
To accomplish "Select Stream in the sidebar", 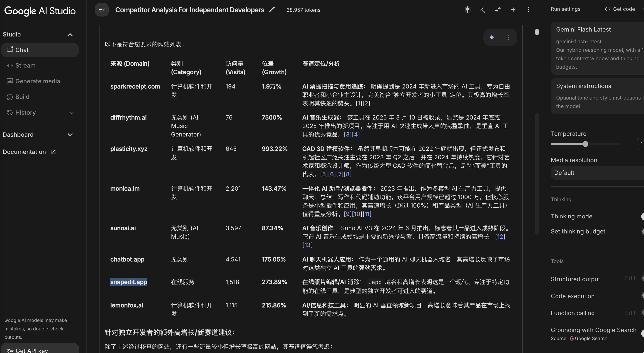I will 40,65.
